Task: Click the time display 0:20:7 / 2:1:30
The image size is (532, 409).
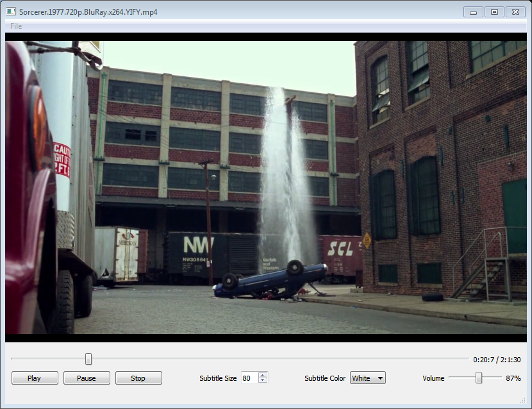Action: (x=497, y=360)
